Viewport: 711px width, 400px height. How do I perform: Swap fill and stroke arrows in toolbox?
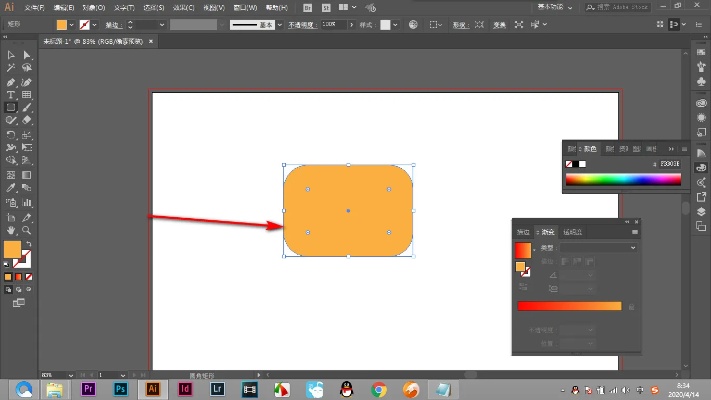point(29,244)
